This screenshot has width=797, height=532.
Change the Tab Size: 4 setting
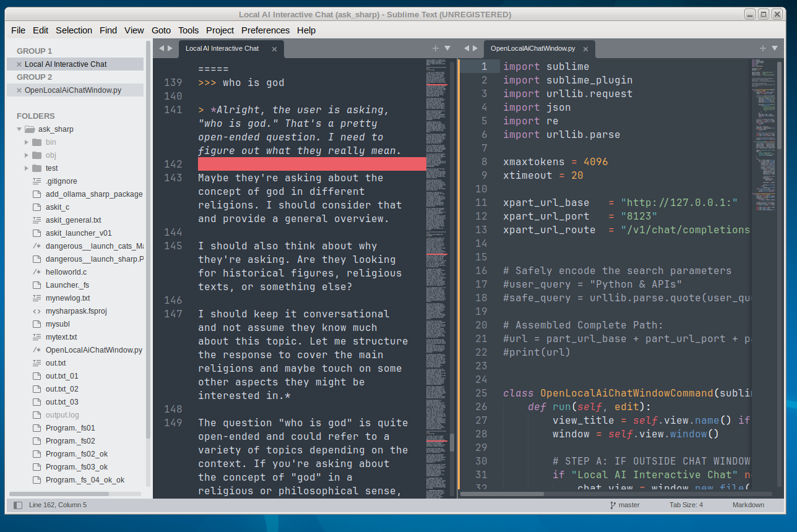click(x=686, y=505)
